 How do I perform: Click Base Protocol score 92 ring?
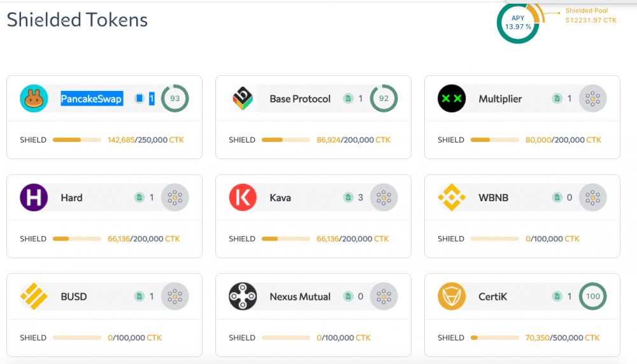(383, 99)
